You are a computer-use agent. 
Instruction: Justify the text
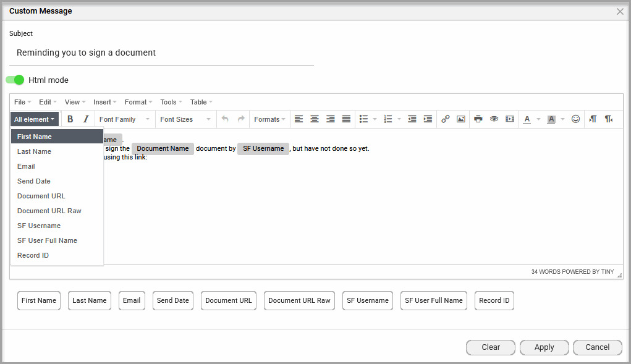click(346, 119)
